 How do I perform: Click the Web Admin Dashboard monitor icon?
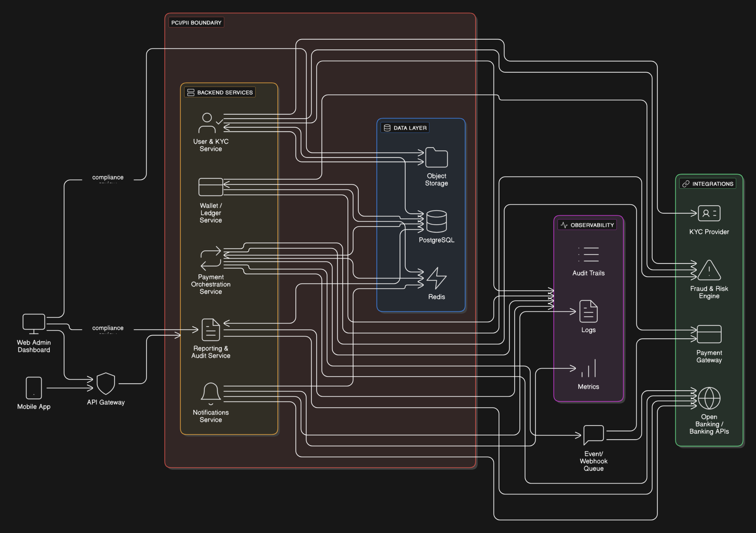click(x=34, y=323)
